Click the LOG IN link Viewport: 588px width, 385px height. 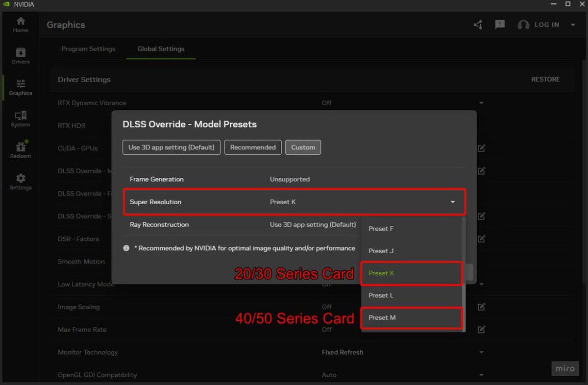tap(546, 25)
